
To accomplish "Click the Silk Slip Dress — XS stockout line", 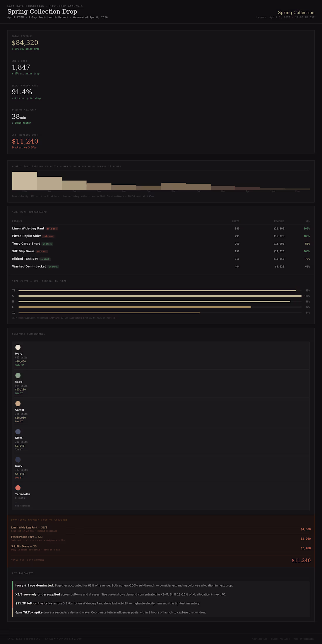I will [24, 546].
